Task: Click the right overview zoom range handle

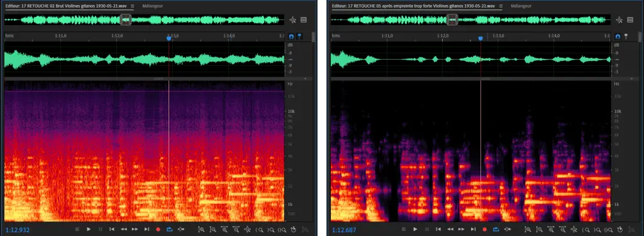Action: tap(452, 19)
